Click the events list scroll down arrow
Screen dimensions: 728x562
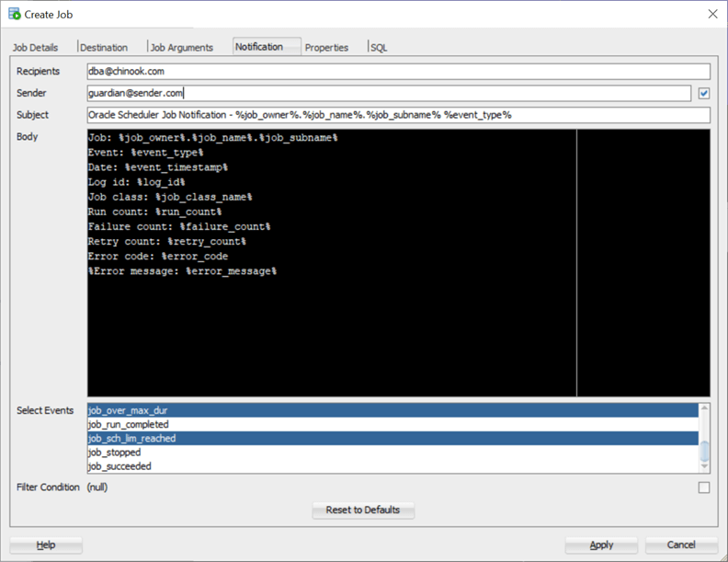pos(704,465)
